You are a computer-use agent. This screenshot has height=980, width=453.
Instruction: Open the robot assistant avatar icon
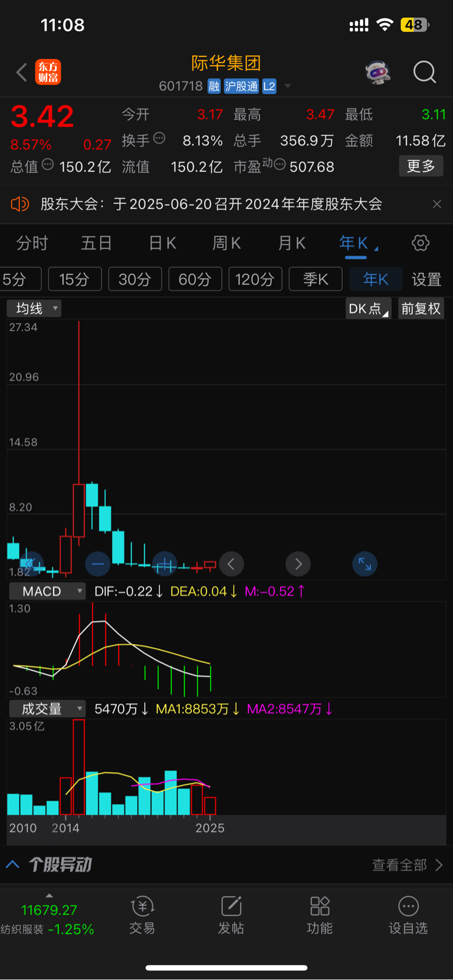pyautogui.click(x=377, y=72)
